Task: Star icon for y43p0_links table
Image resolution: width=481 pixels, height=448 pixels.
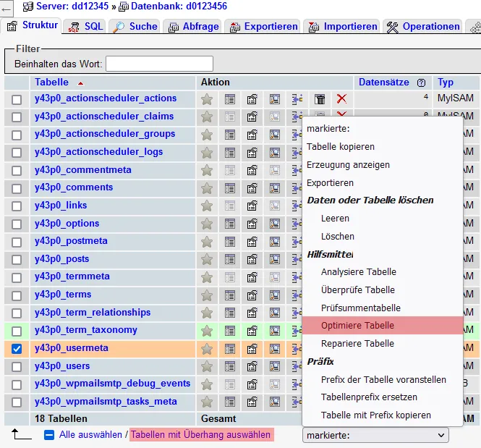Action: [x=207, y=206]
